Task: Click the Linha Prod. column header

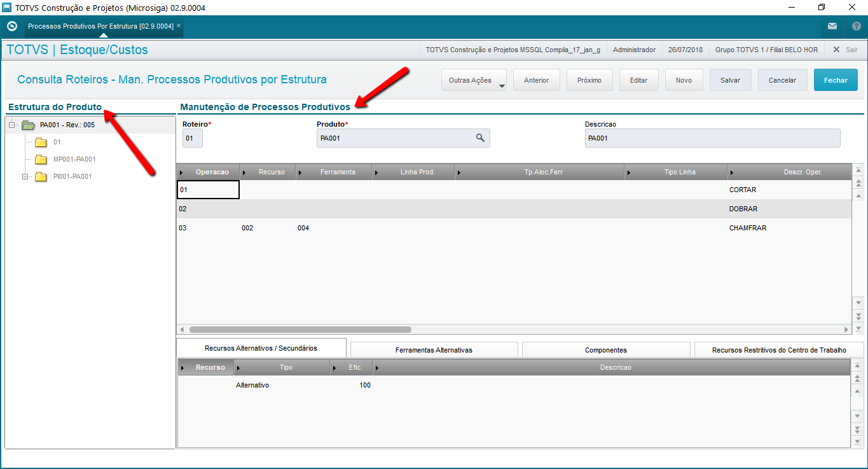Action: point(414,172)
